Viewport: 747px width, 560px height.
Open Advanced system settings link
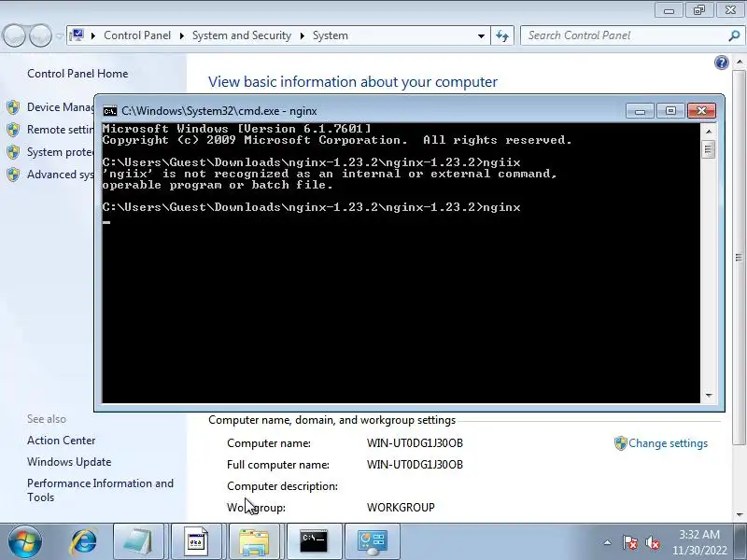click(x=60, y=175)
